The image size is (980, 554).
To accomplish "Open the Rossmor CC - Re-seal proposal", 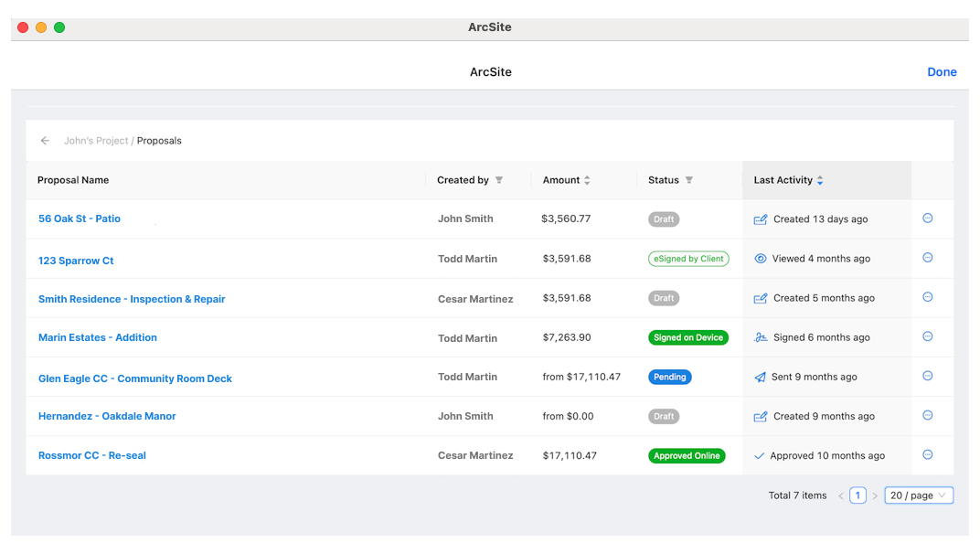I will click(x=91, y=455).
